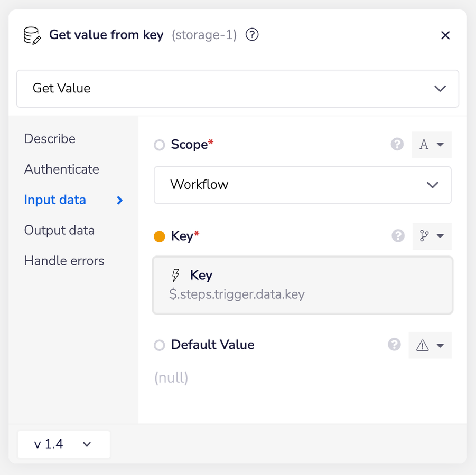
Task: Toggle the Default Value radio circle
Action: (x=160, y=346)
